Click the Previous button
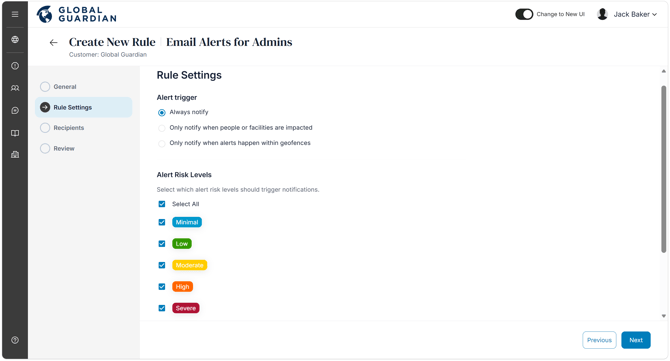Image resolution: width=670 pixels, height=361 pixels. (x=599, y=340)
